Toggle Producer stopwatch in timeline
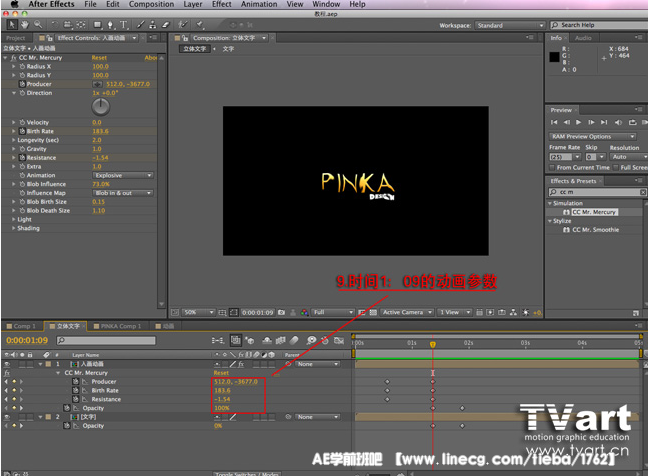Viewport: 648px width, 476px height. click(76, 381)
